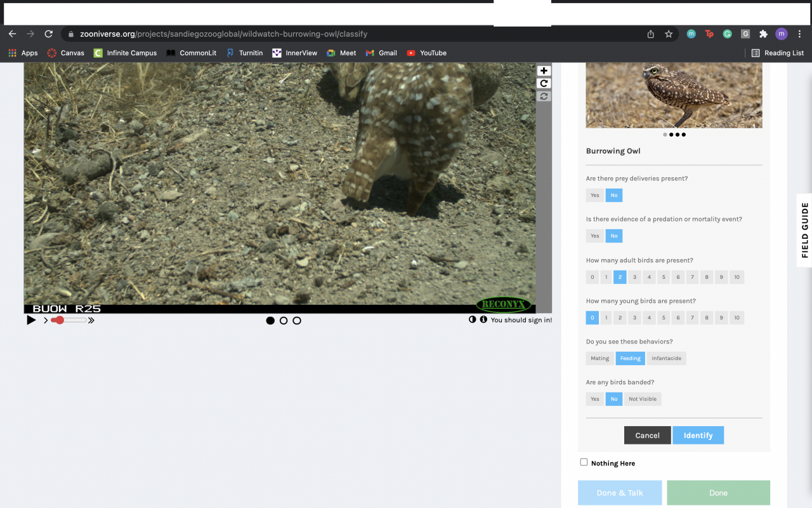Adjust the red playback speed slider

(60, 321)
